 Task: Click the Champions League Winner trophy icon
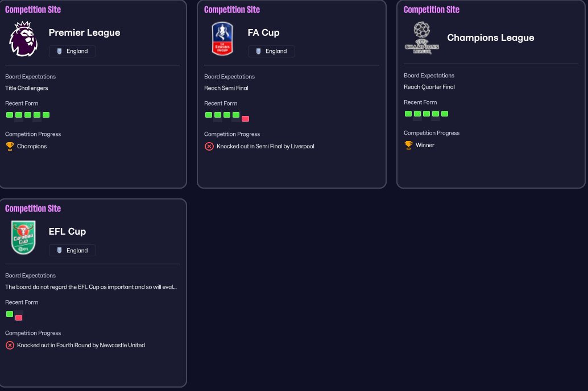(408, 145)
